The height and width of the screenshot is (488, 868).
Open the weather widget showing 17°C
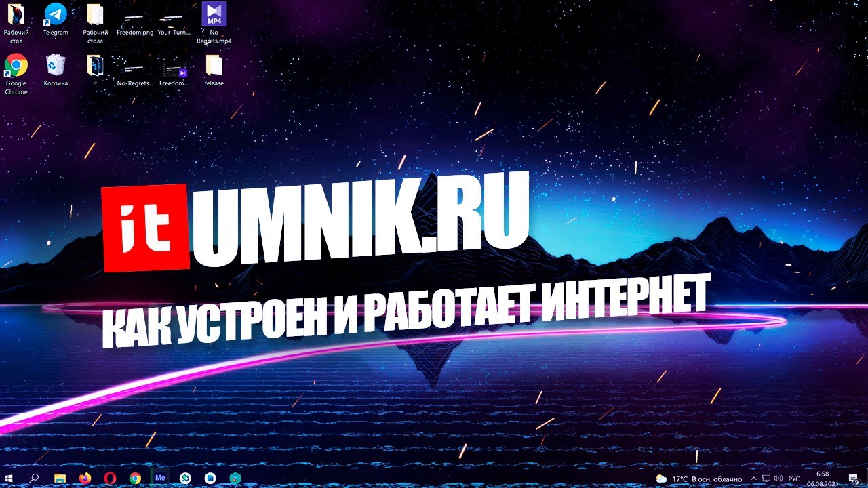[x=699, y=479]
